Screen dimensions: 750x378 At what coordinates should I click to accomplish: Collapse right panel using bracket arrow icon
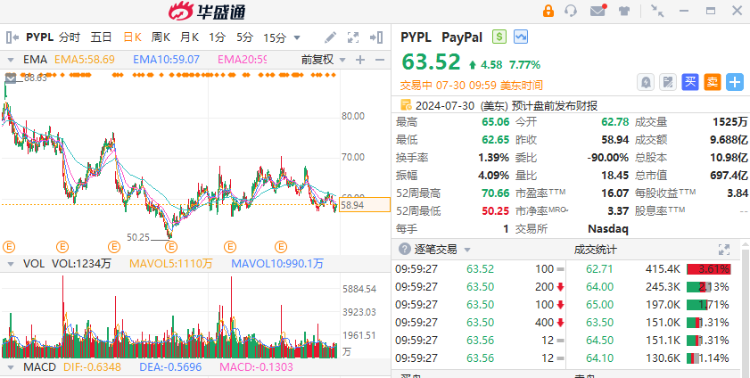[x=376, y=37]
